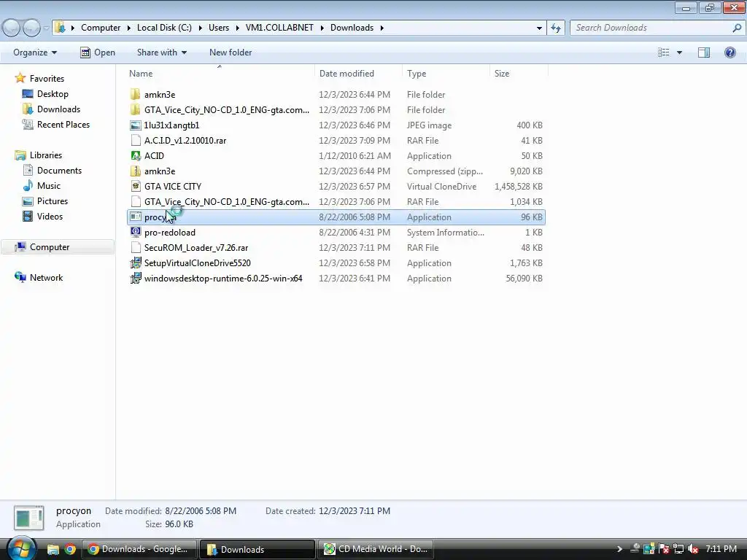
Task: Select the amkn3e file folder icon
Action: tap(135, 94)
